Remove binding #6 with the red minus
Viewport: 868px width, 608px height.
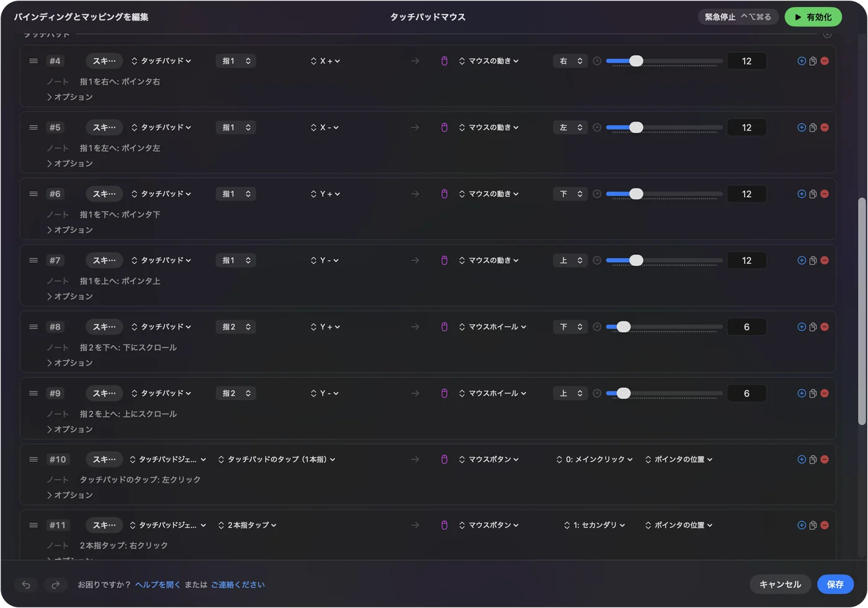(x=825, y=194)
